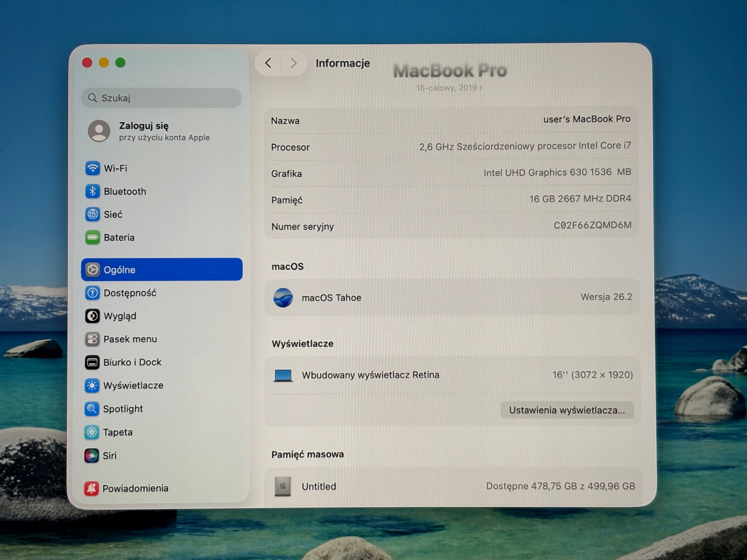This screenshot has width=747, height=560.
Task: Go back with the left chevron
Action: (268, 63)
